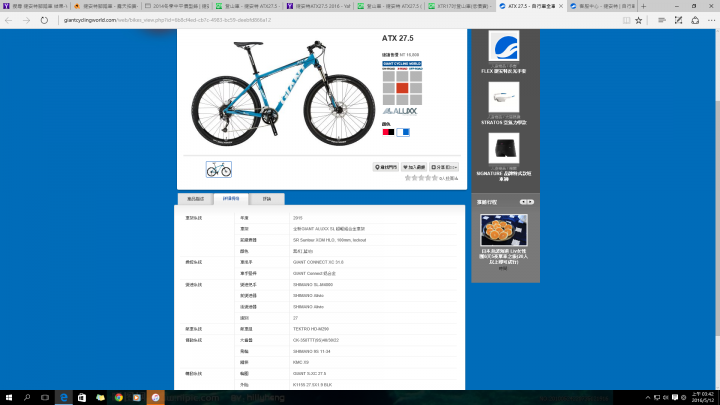Switch to the XTR170 browser tab
This screenshot has width=720, height=405.
pos(460,6)
